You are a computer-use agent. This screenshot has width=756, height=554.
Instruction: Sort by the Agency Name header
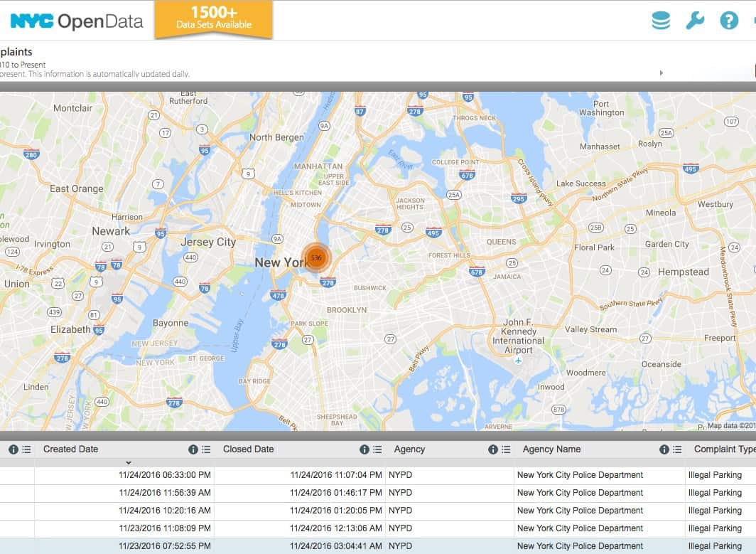(551, 449)
